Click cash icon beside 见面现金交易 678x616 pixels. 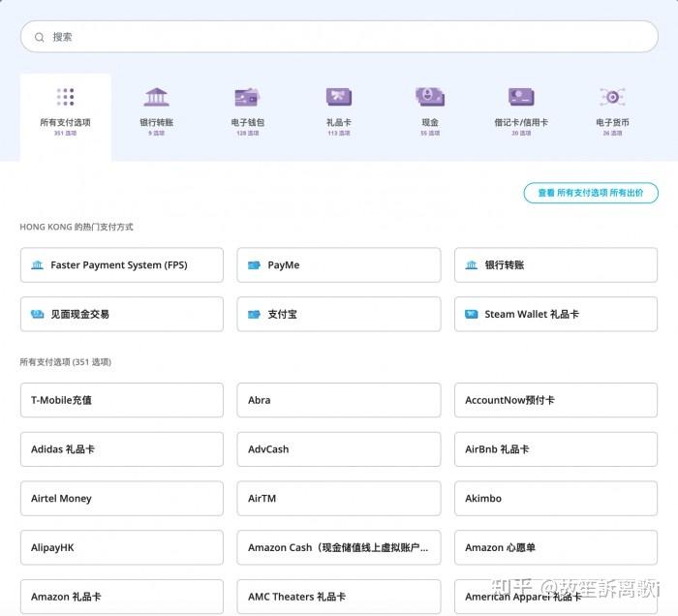tap(38, 314)
